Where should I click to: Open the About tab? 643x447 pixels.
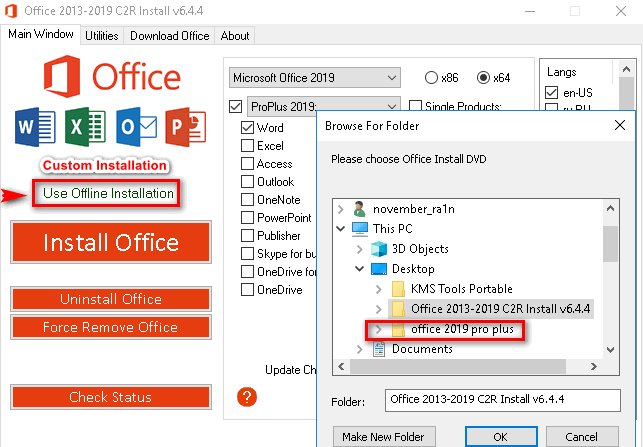(235, 36)
